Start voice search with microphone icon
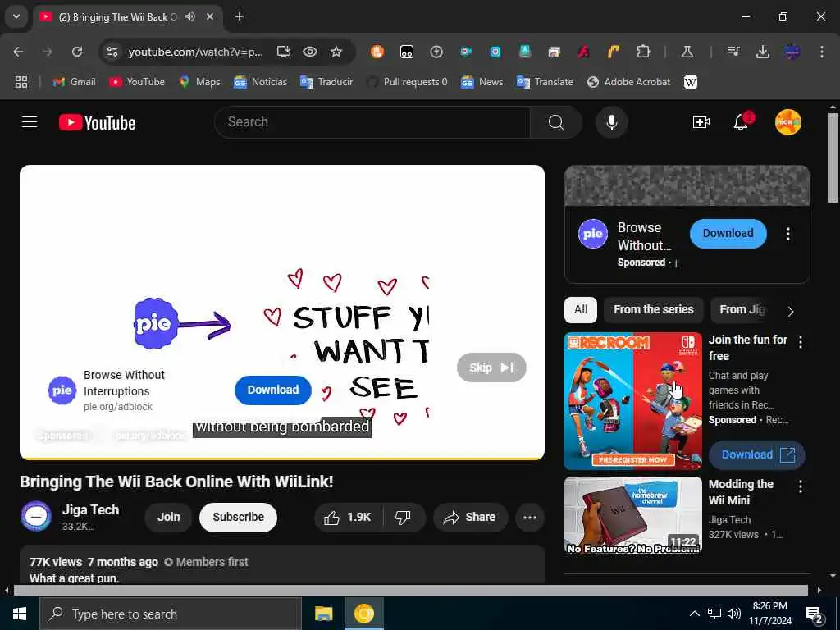Screen dimensions: 840x630 (x=611, y=122)
